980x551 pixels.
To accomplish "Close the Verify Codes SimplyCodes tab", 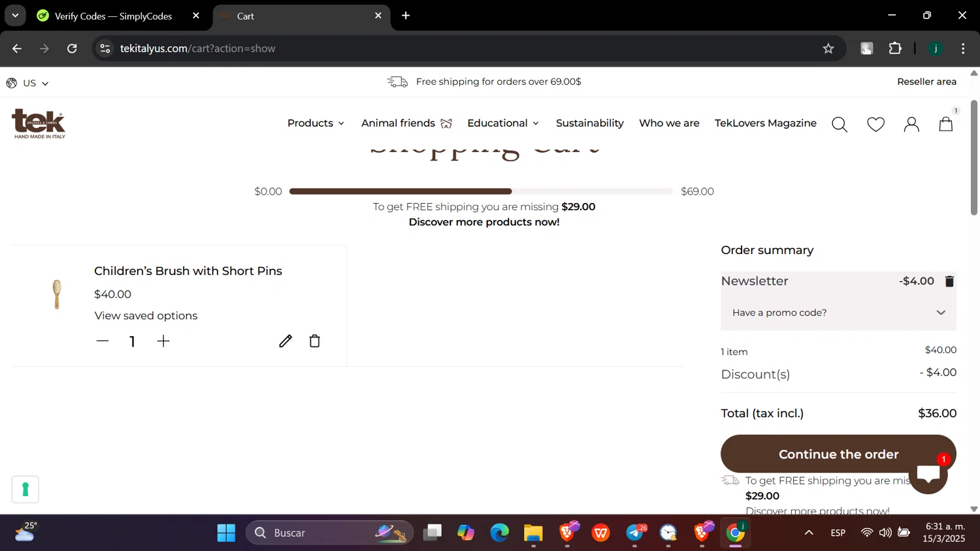I will (x=196, y=16).
